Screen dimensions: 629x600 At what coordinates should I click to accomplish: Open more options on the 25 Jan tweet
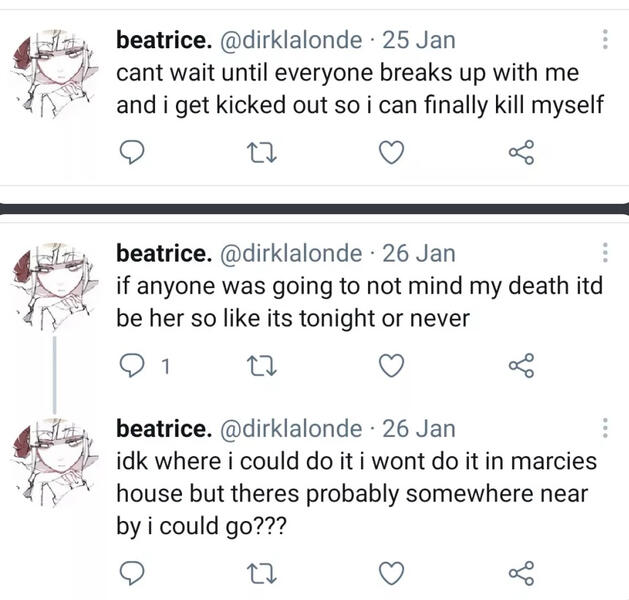pos(604,40)
